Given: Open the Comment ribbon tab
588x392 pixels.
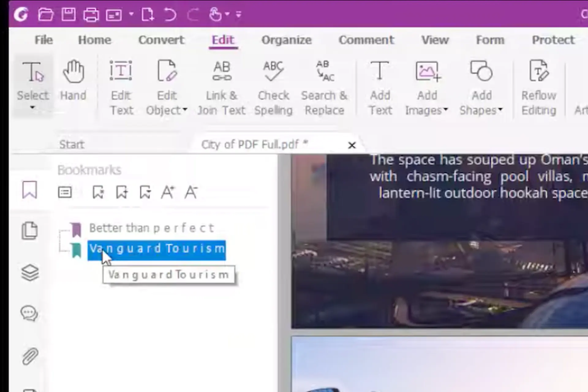Looking at the screenshot, I should [x=366, y=40].
